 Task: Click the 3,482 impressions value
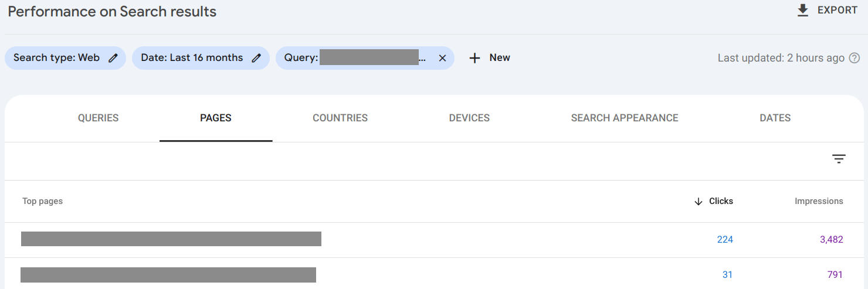click(832, 239)
